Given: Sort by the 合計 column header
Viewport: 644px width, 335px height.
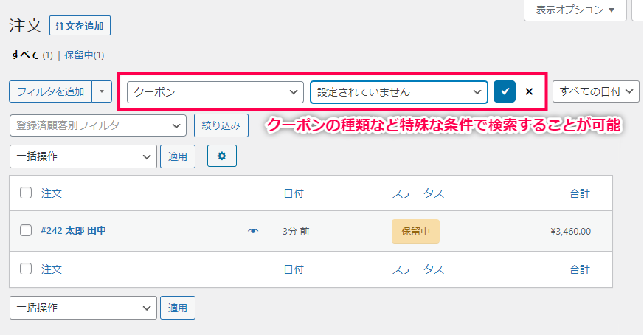Looking at the screenshot, I should [x=580, y=193].
